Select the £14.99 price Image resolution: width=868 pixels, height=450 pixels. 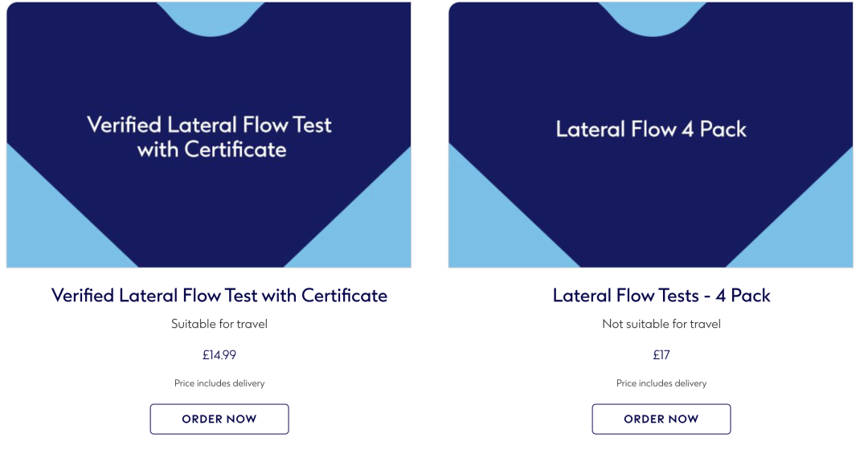(219, 355)
